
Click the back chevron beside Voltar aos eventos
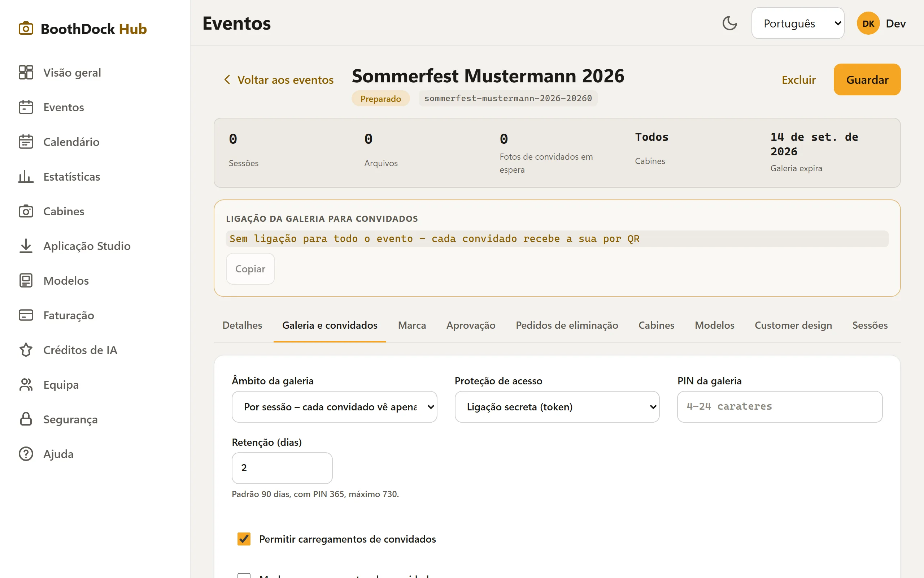coord(227,79)
